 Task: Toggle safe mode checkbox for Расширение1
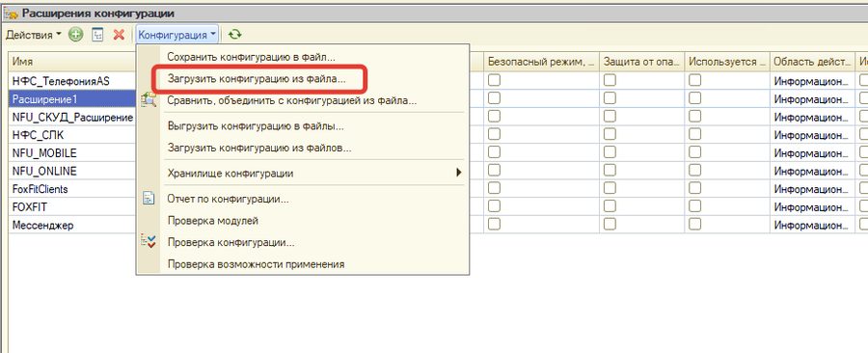pyautogui.click(x=494, y=98)
